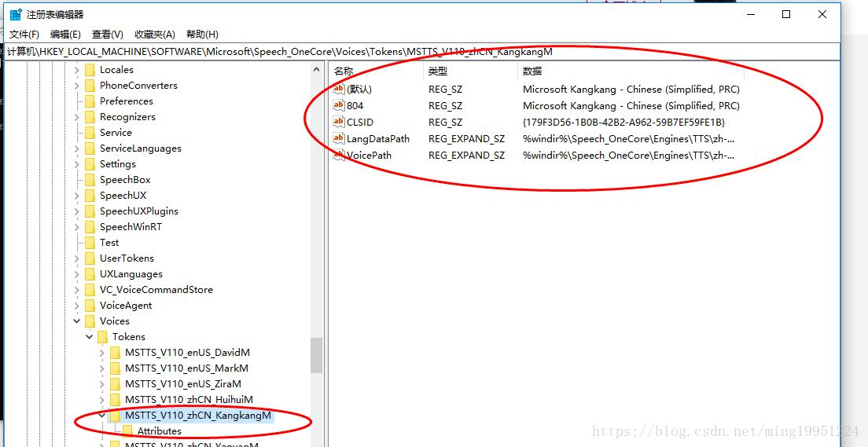Select the MSTTS_V110_zhCN_KangkangM tree label
The height and width of the screenshot is (447, 868).
tap(198, 416)
